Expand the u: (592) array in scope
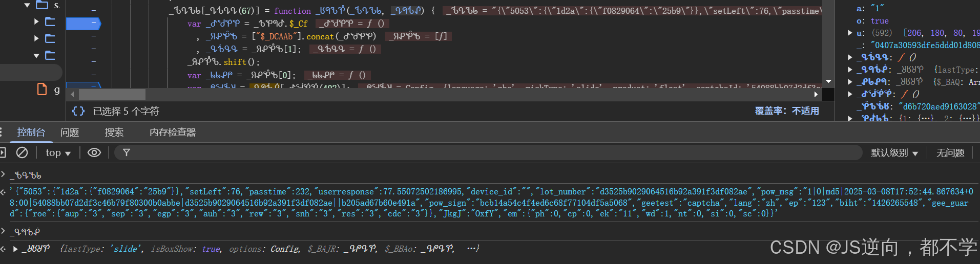 850,33
